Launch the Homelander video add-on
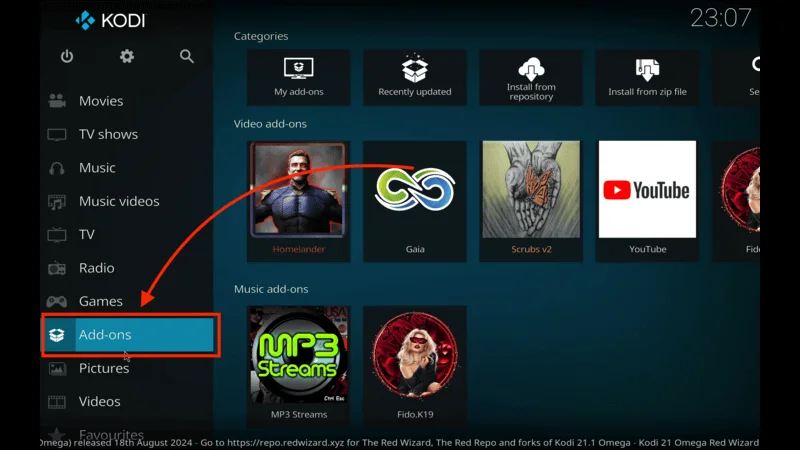The height and width of the screenshot is (450, 800). point(298,201)
